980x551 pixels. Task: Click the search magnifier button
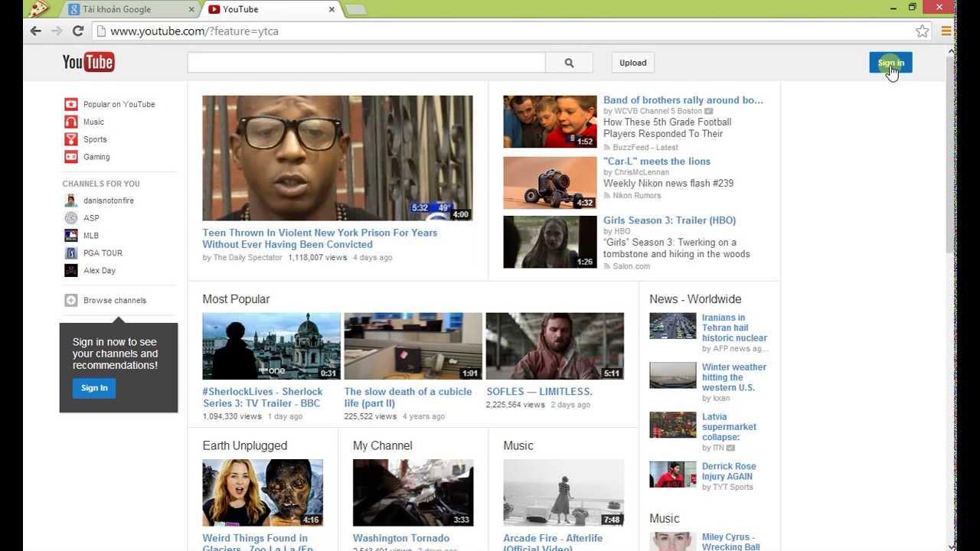[x=569, y=63]
